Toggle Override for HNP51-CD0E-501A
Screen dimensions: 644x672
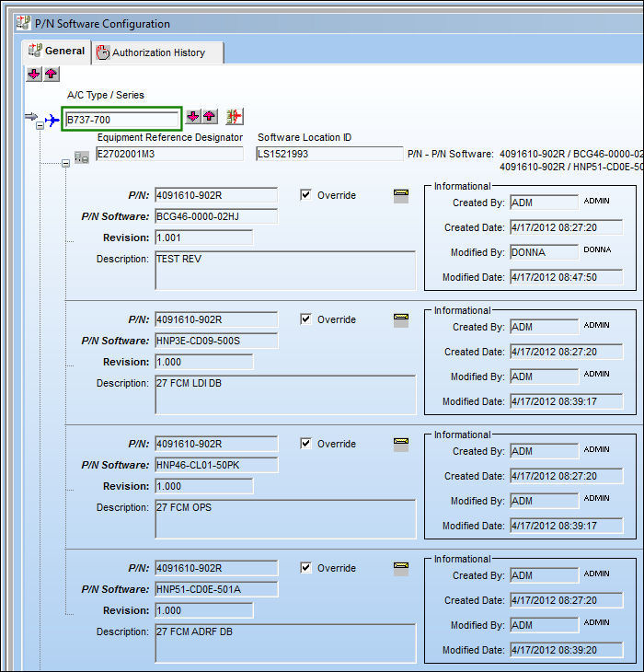pyautogui.click(x=305, y=568)
